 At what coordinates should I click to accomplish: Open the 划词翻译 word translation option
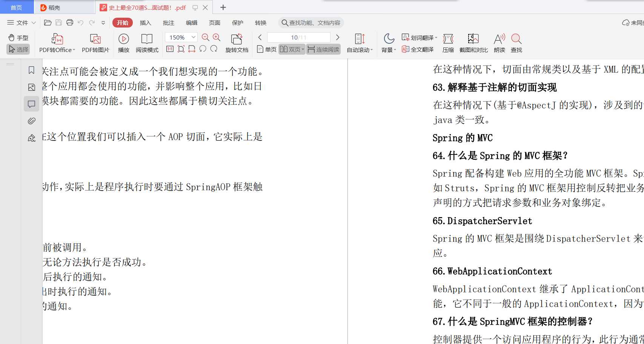coord(420,38)
